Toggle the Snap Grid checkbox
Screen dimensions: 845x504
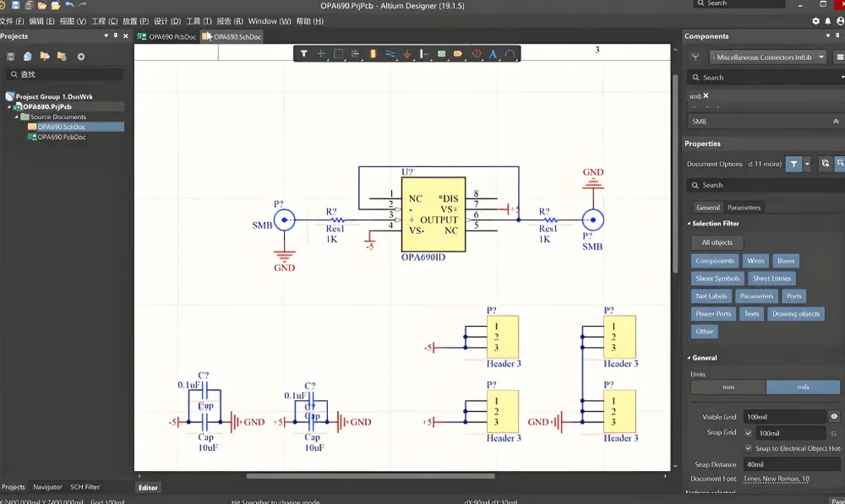pos(749,433)
